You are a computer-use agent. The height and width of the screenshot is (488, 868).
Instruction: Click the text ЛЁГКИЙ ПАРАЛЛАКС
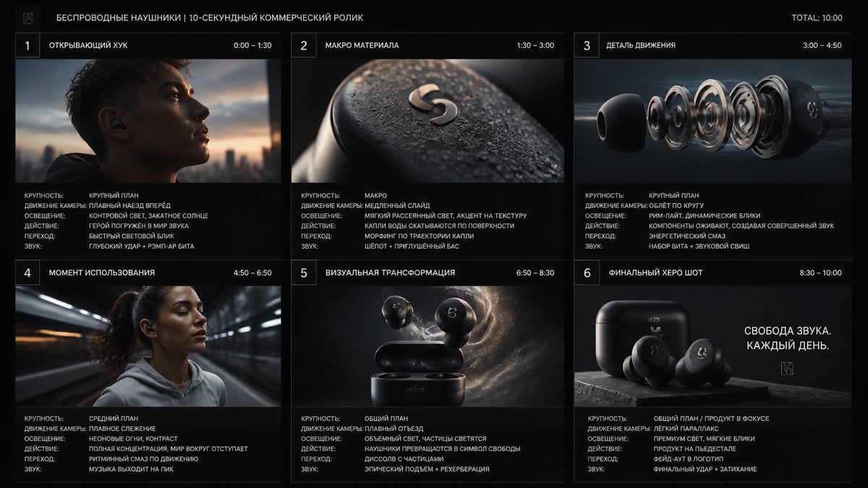pos(686,428)
